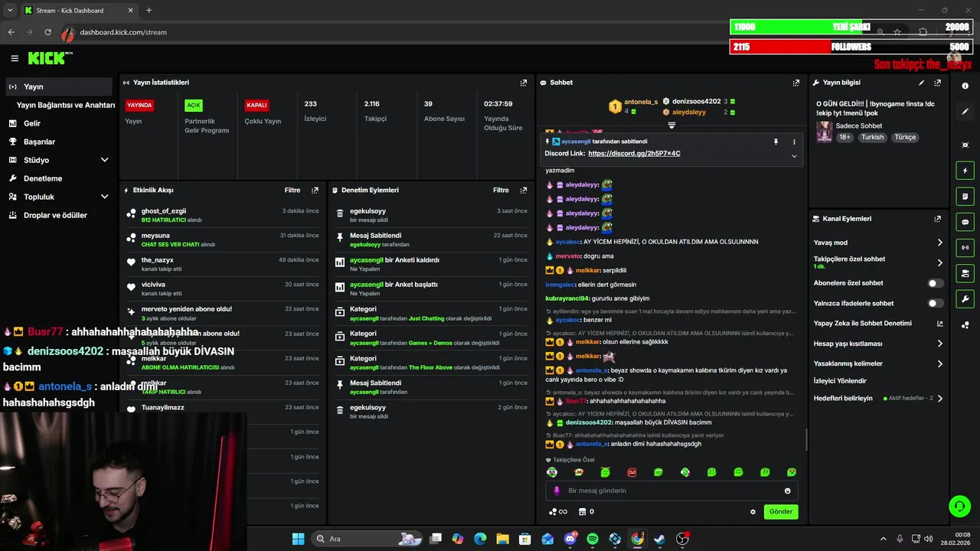Open Windows Start menu
Viewport: 980px width, 551px height.
[x=298, y=539]
